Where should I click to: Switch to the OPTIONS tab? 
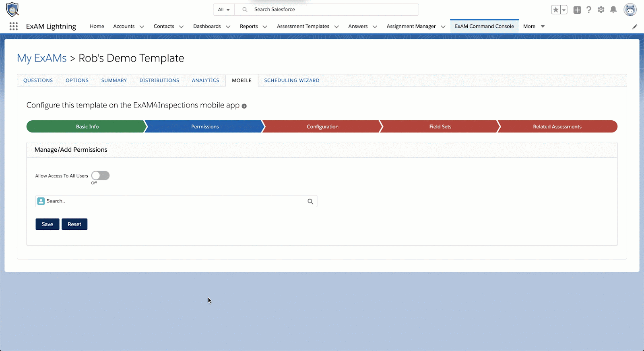point(77,81)
